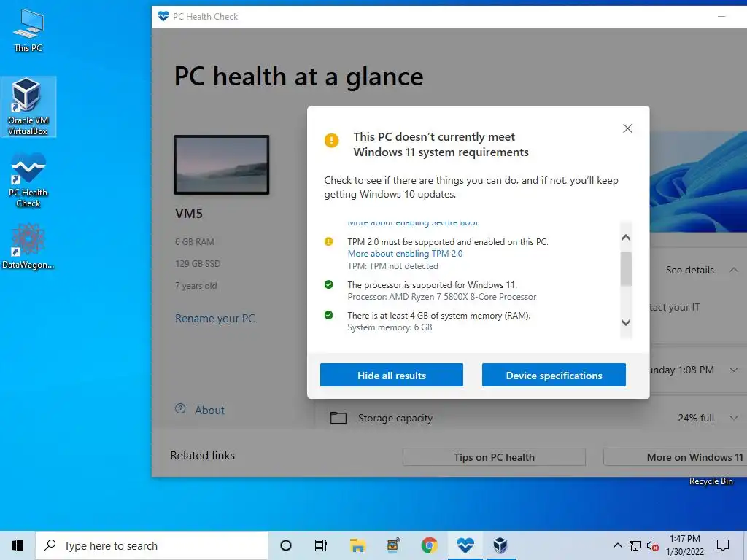The image size is (747, 560).
Task: Open DataWagon desktop shortcut
Action: tap(28, 246)
